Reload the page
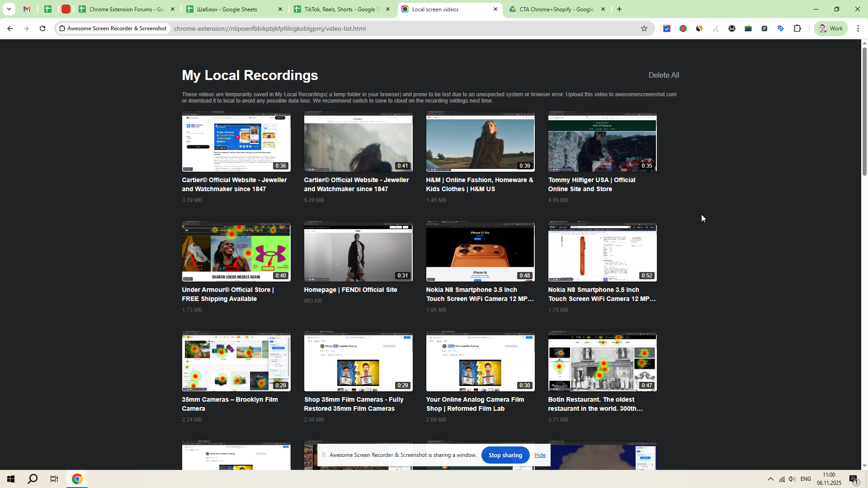 coord(42,28)
